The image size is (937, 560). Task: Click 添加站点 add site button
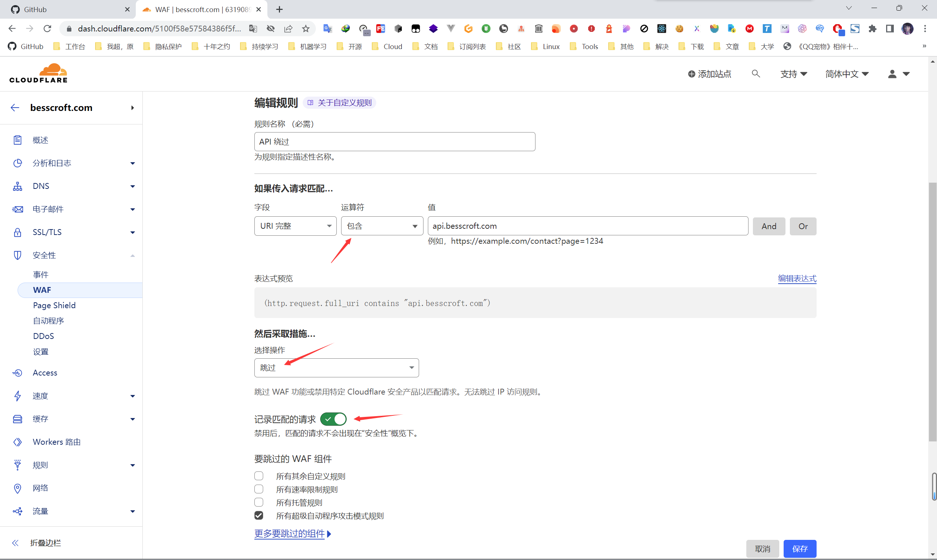coord(709,74)
